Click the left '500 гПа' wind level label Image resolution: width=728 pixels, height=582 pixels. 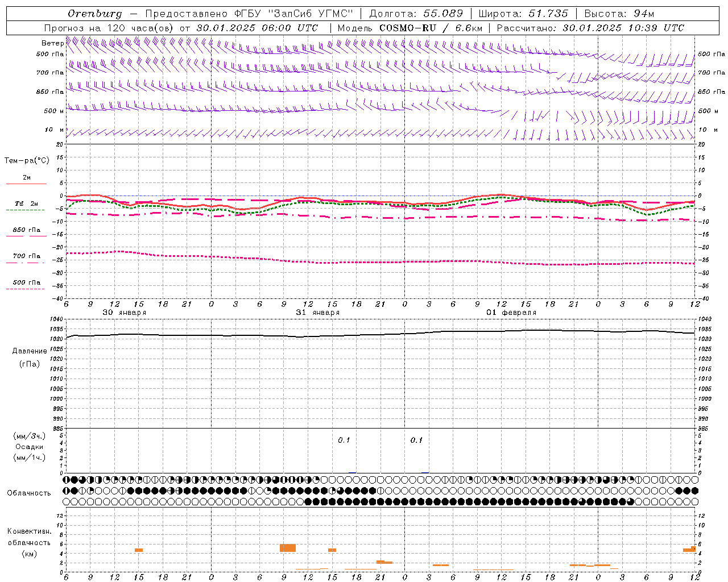[50, 54]
